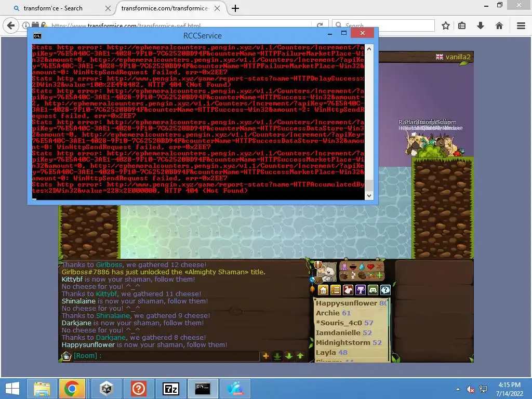Go to browser home page icon
532x399 pixels.
[x=499, y=25]
